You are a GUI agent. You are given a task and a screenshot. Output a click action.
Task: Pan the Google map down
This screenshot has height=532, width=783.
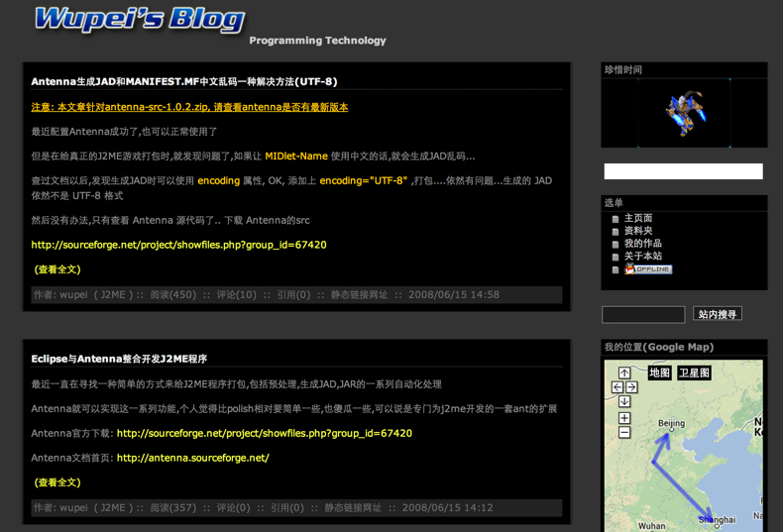point(624,401)
